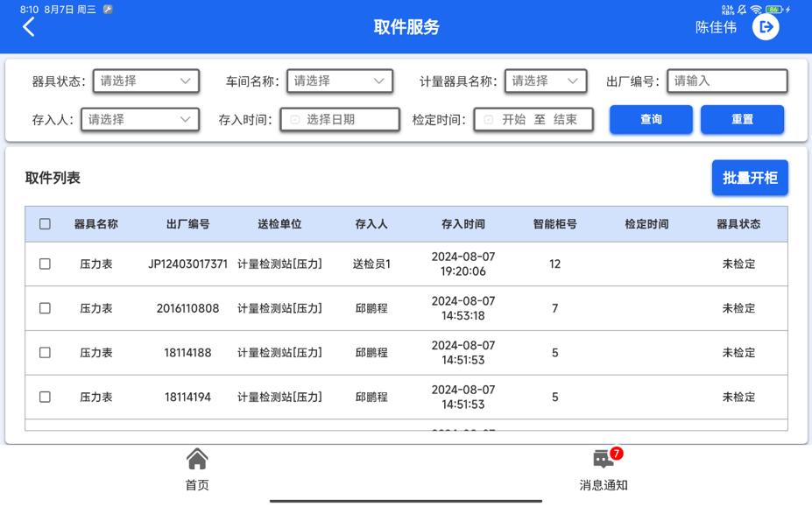
Task: Tap the battery indicator in status bar
Action: pyautogui.click(x=773, y=10)
